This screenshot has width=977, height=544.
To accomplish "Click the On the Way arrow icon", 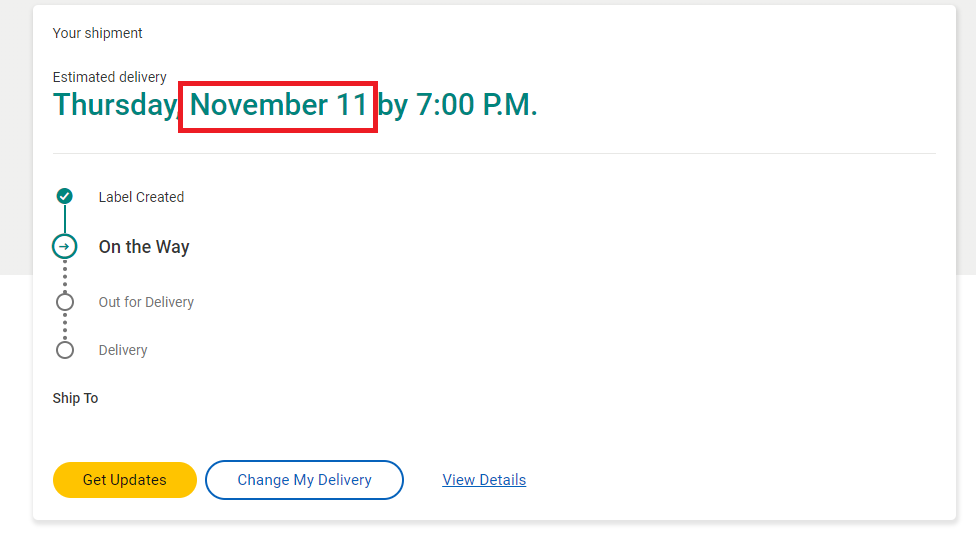I will [x=65, y=247].
